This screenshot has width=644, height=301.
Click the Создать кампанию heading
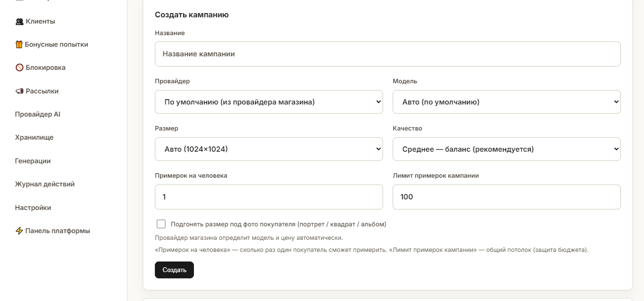(x=192, y=15)
